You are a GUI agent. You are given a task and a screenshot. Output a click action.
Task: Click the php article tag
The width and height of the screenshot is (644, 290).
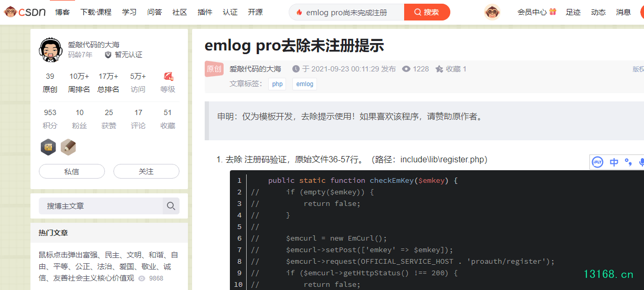(277, 84)
